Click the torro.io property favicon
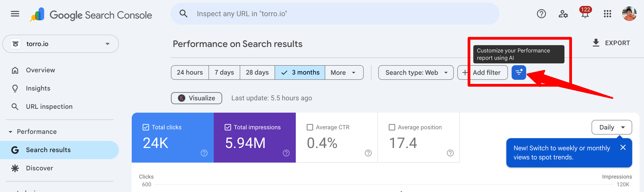This screenshot has height=192, width=644. pos(15,44)
